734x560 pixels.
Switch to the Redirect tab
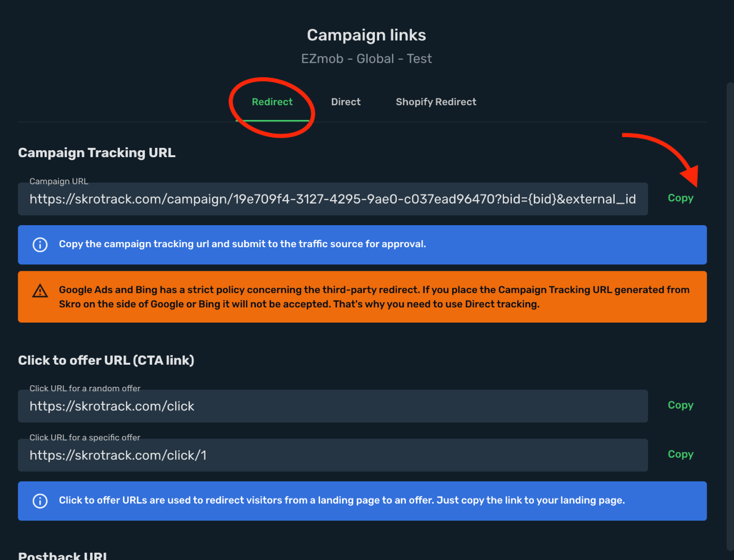pyautogui.click(x=272, y=102)
